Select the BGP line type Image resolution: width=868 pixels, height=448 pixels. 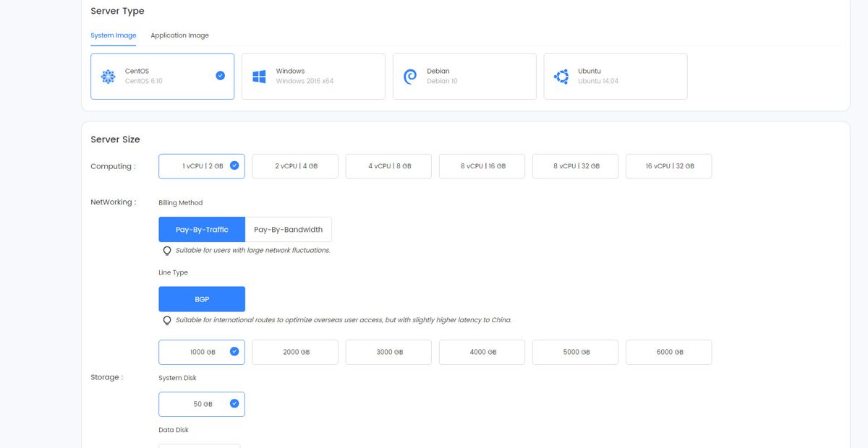[x=202, y=299]
